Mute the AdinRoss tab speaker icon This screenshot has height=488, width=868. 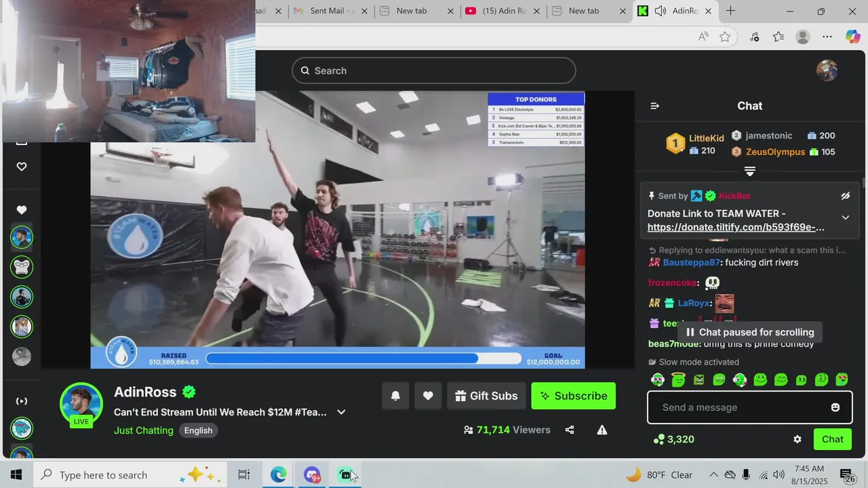click(660, 11)
